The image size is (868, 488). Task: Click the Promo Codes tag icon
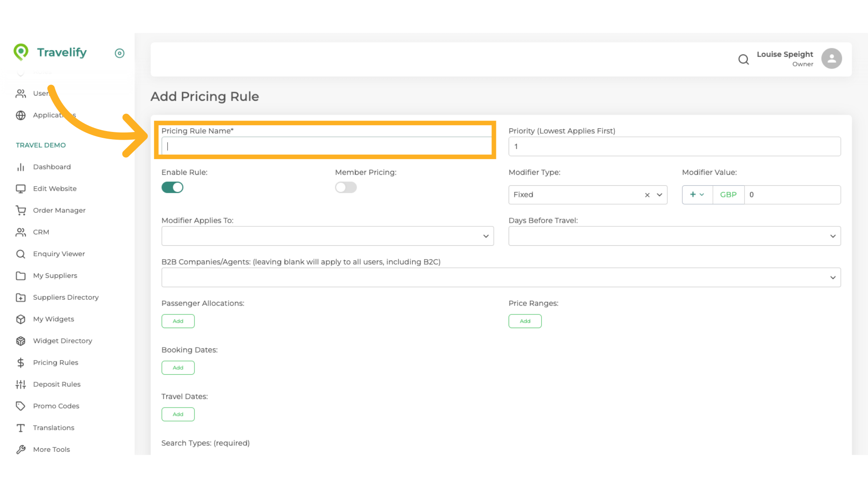[21, 406]
